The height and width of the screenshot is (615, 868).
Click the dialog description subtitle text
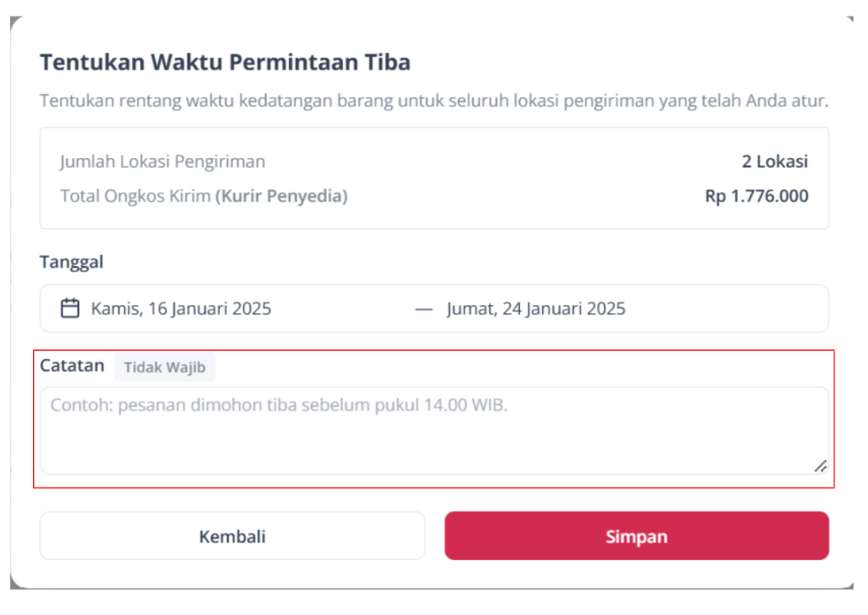434,101
